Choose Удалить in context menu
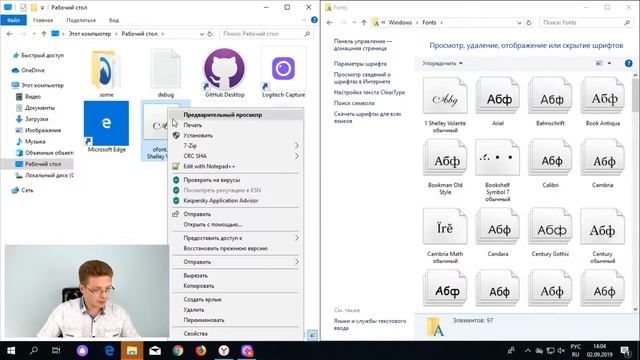 tap(236, 310)
